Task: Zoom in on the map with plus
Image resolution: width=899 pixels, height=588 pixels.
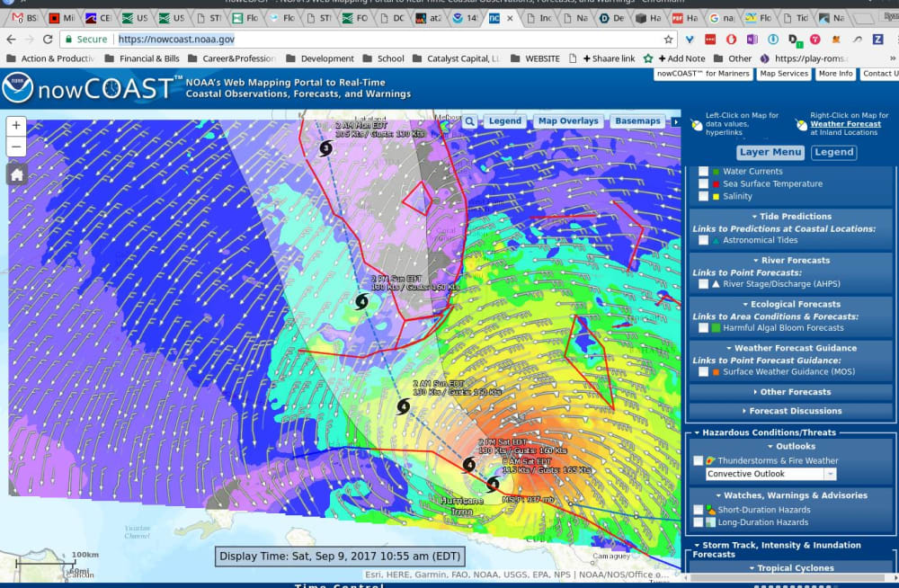Action: 16,126
